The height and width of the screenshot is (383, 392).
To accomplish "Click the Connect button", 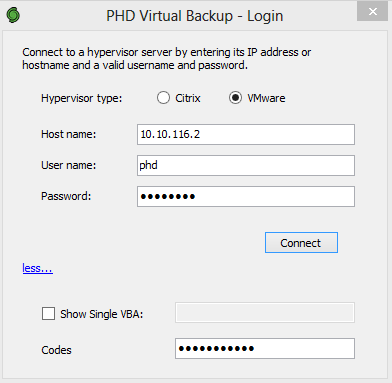I will pos(301,243).
